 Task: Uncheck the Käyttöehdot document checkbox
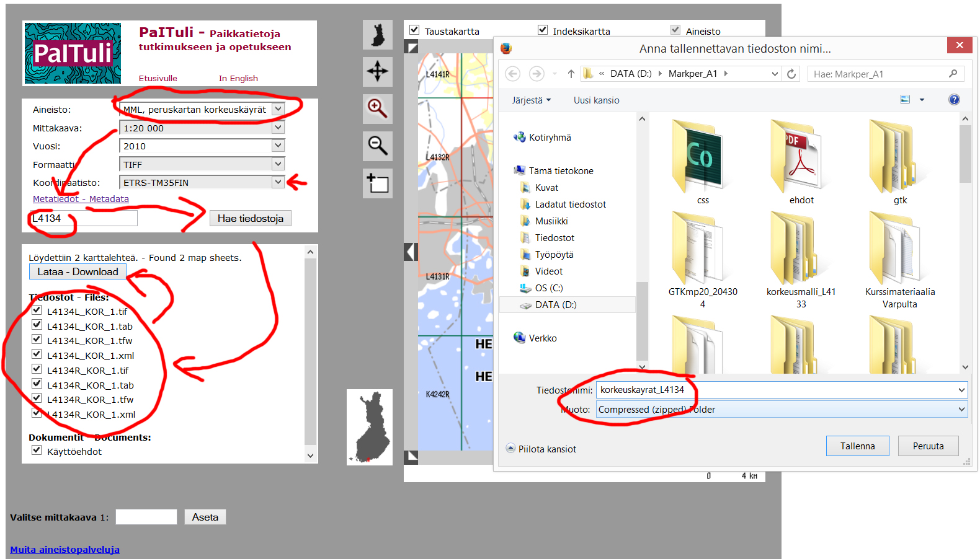coord(37,451)
